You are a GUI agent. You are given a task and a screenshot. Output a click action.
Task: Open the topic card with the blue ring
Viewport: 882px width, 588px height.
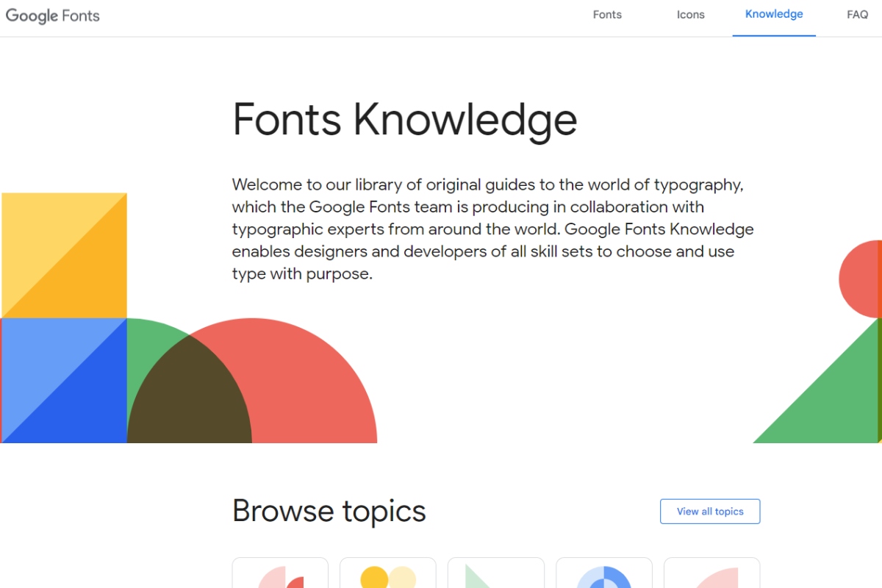click(604, 573)
